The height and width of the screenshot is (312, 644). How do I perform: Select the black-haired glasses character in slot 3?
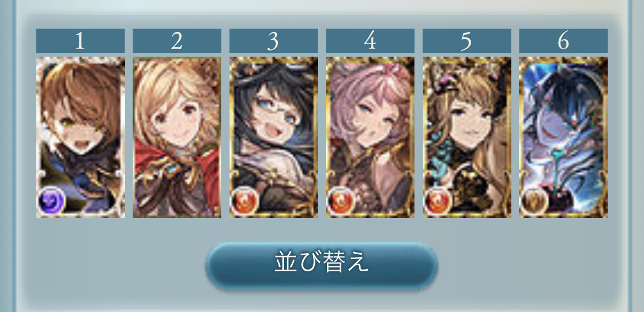pyautogui.click(x=274, y=137)
